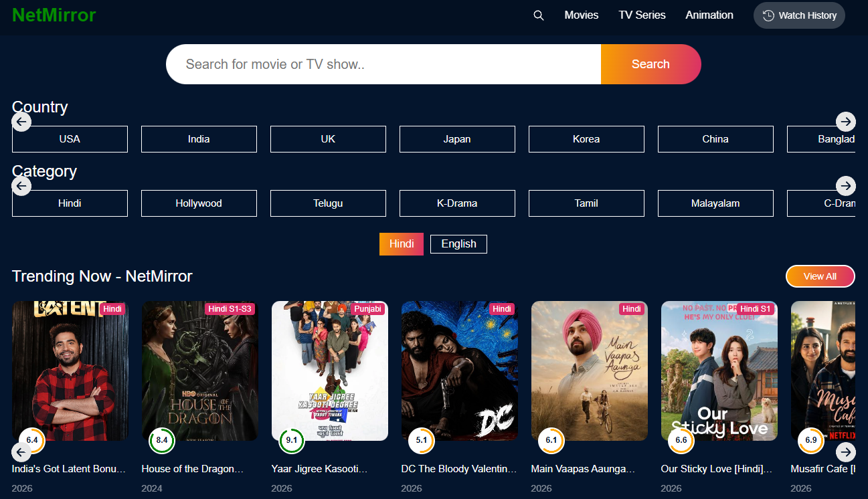Click the Hindi badge on DC The Bloody Valentine poster
Viewport: 868px width, 499px height.
pyautogui.click(x=502, y=309)
